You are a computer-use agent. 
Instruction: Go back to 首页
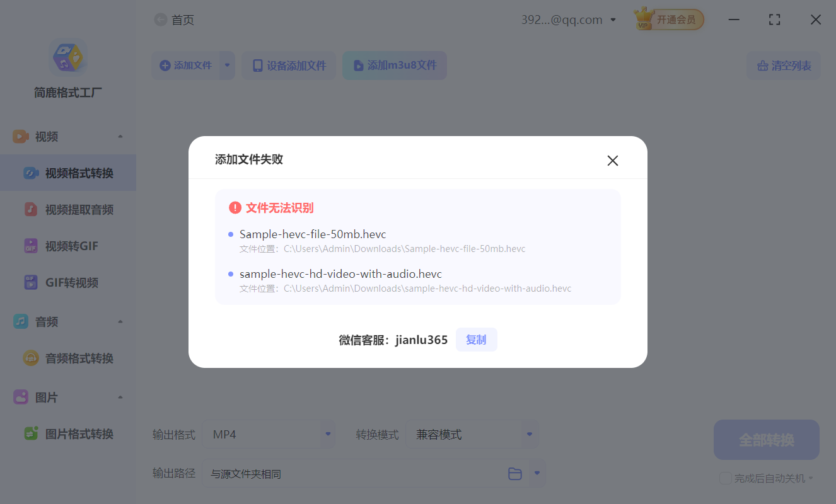tap(174, 20)
